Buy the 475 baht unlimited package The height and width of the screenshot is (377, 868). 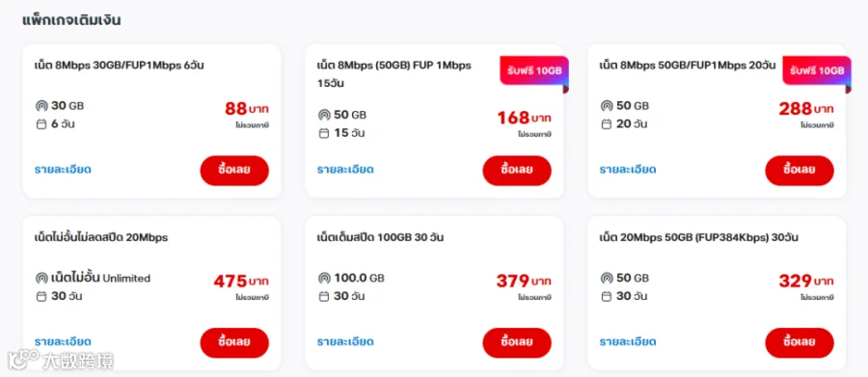pos(234,342)
